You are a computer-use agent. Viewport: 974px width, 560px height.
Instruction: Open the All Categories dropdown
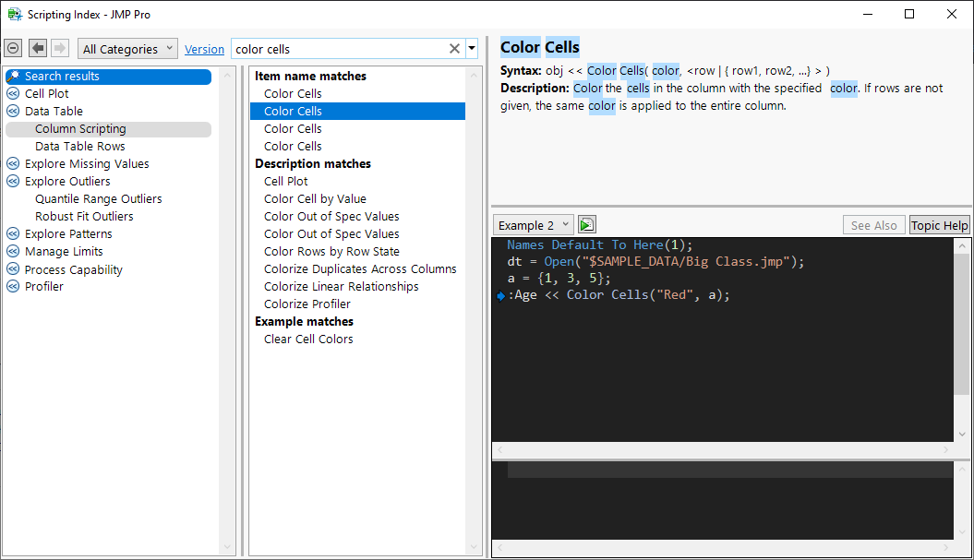point(128,49)
